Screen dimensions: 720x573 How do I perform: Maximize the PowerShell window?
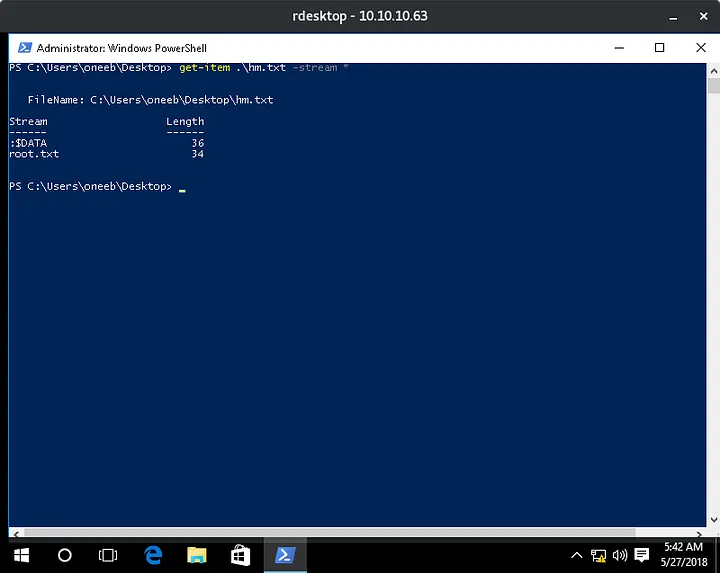659,47
